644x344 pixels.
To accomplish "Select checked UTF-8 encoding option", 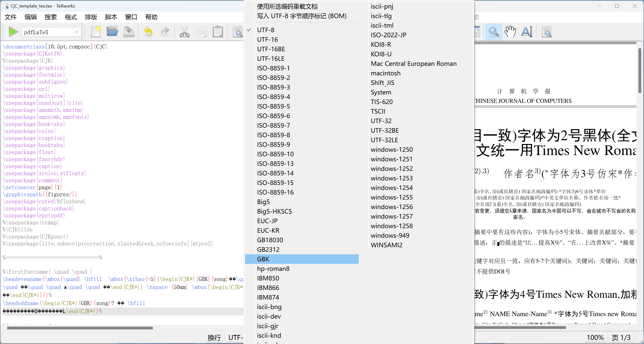I will 266,30.
